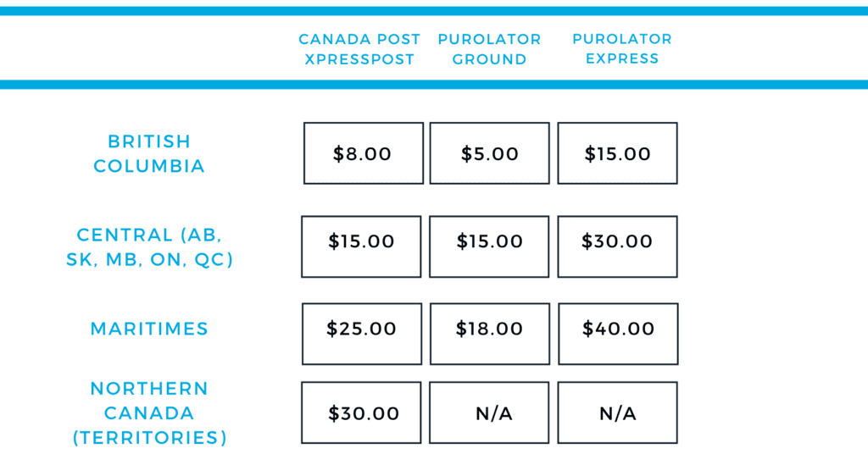Click Central Xpresspost $15.00 price box
868x465 pixels.
click(361, 246)
